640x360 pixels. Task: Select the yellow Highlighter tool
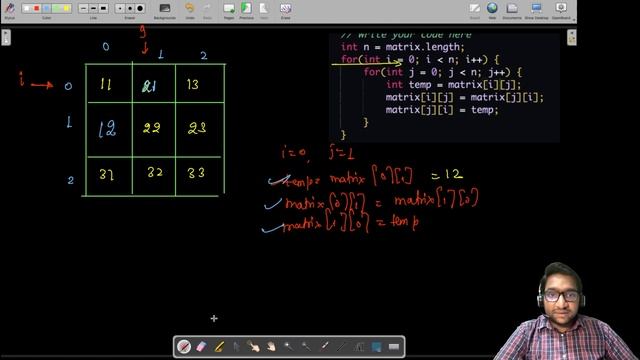[219, 347]
